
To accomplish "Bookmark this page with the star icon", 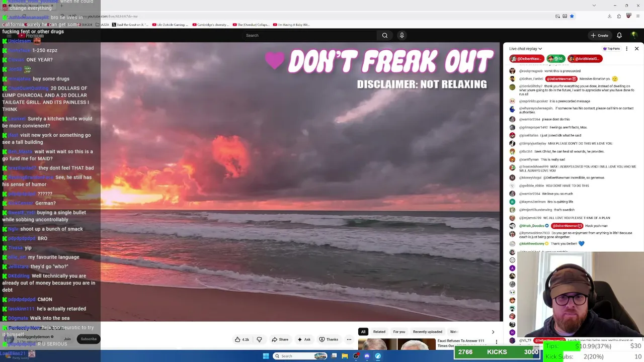I will [572, 16].
